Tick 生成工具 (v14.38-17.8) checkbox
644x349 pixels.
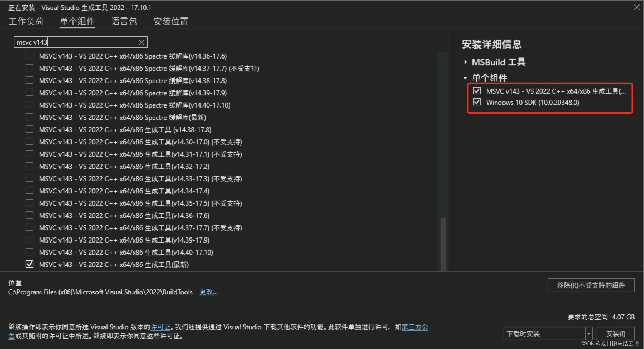(x=30, y=129)
